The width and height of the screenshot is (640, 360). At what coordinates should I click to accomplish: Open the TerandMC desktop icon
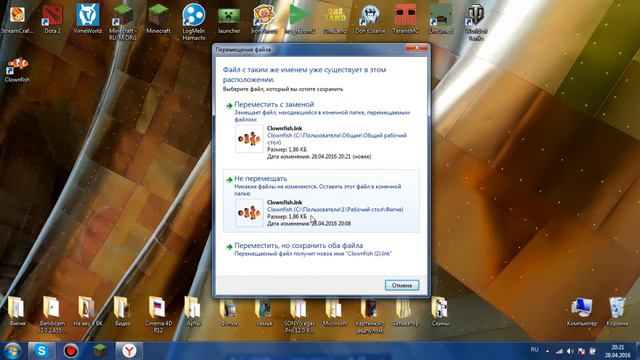pos(405,18)
